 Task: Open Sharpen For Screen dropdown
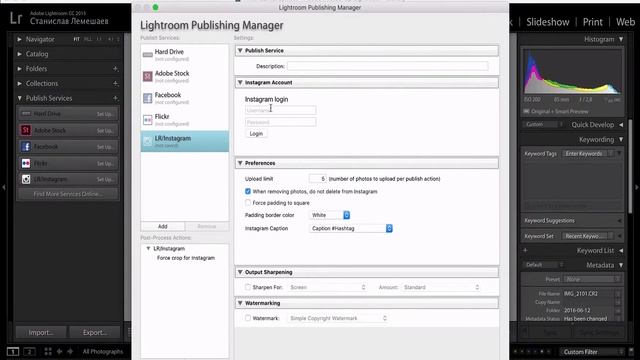click(328, 287)
